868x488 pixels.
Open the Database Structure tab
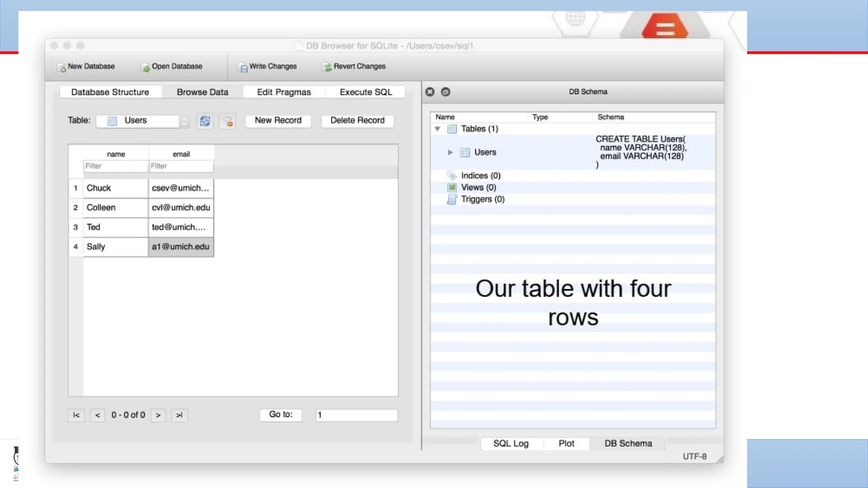(x=110, y=92)
